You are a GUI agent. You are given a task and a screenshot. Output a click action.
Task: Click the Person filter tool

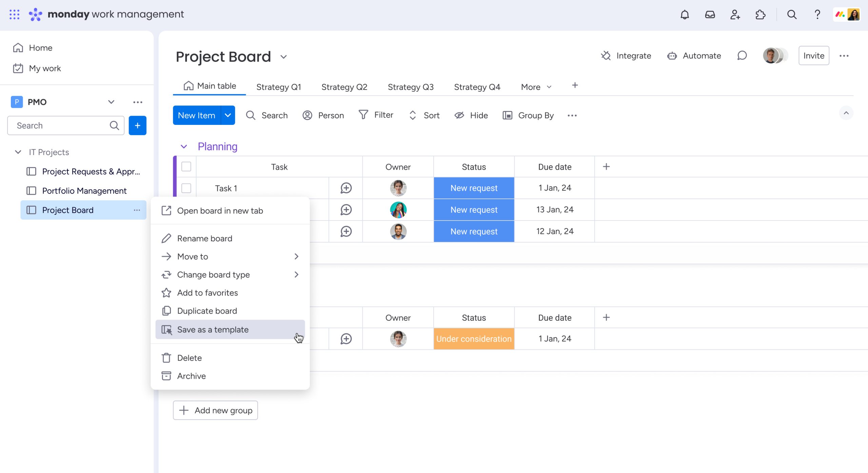coord(323,115)
